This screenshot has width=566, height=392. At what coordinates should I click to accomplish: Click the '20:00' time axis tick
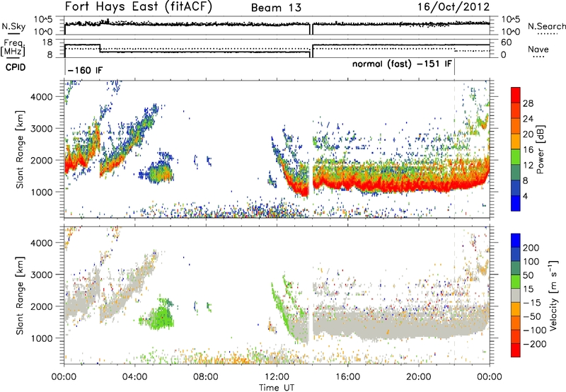[x=418, y=377]
